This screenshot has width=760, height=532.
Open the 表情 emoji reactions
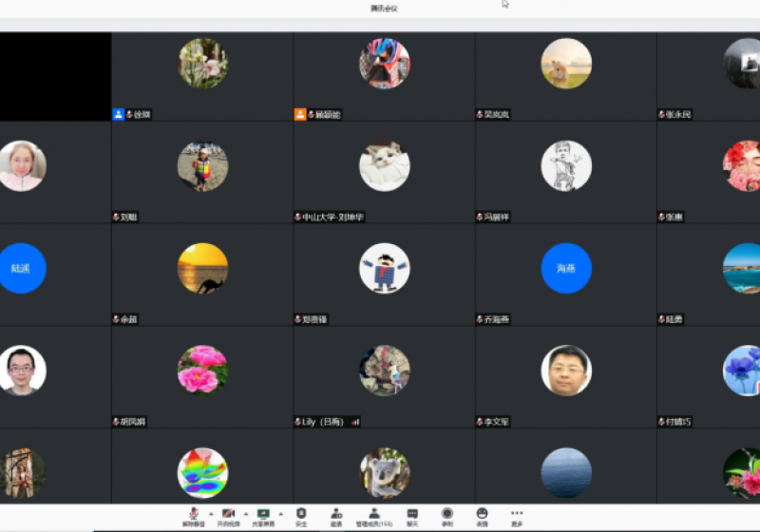coord(482,514)
